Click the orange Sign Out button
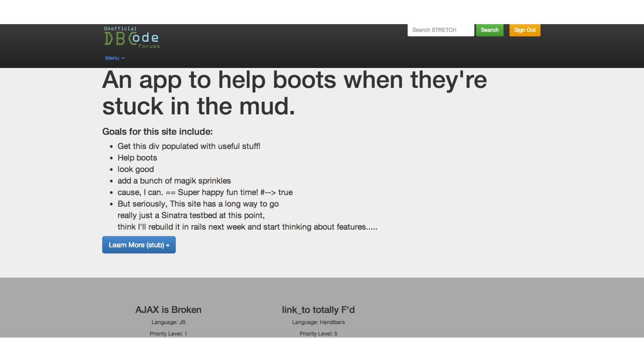Image resolution: width=644 pixels, height=362 pixels. pyautogui.click(x=525, y=30)
